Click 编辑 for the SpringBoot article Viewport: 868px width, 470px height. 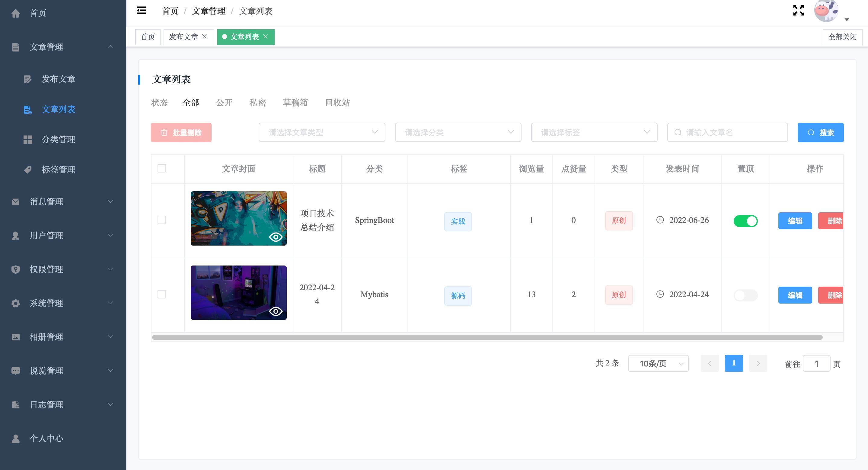tap(795, 221)
